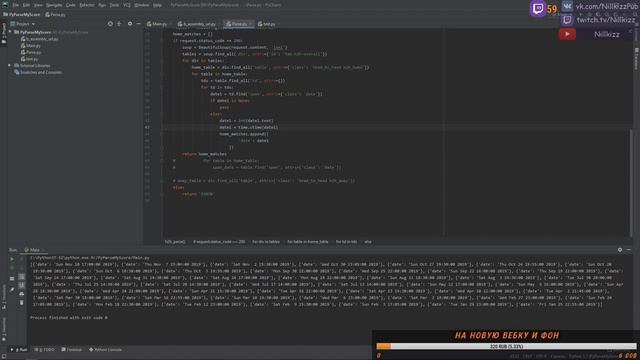Select b_assembly_url.py in project tree
640x360 pixels.
pos(40,39)
